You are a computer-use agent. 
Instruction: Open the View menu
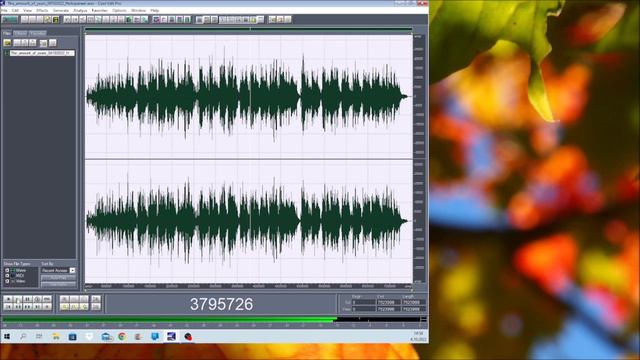point(27,10)
